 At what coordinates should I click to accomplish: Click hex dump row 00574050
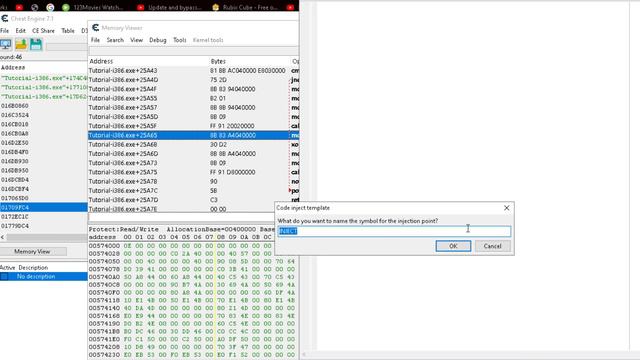click(193, 261)
